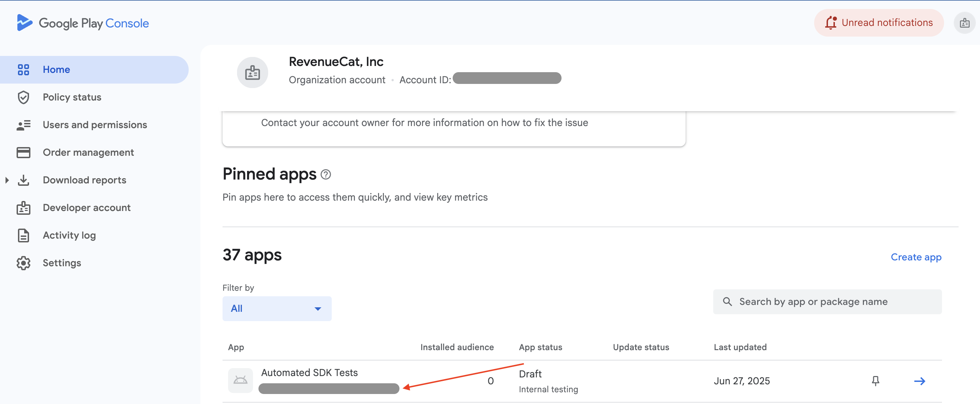The image size is (980, 404).
Task: Expand the Download reports submenu arrow
Action: (x=7, y=180)
